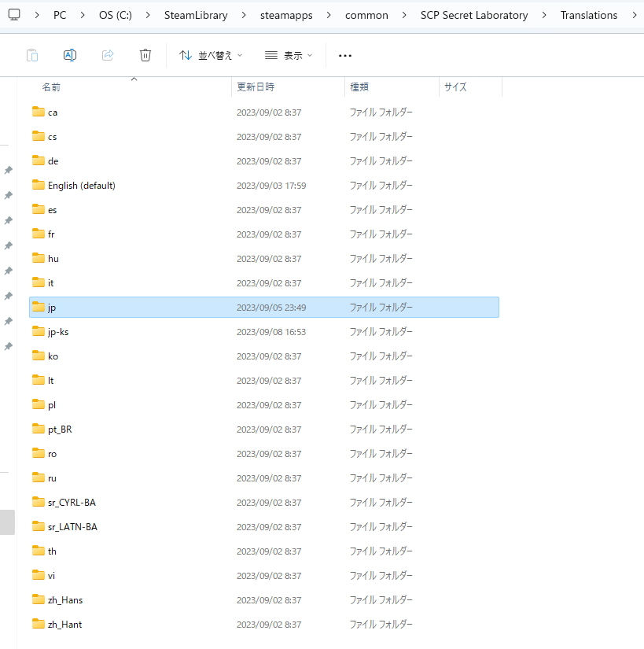Click the Paste clipboard icon
The height and width of the screenshot is (649, 644).
point(32,55)
